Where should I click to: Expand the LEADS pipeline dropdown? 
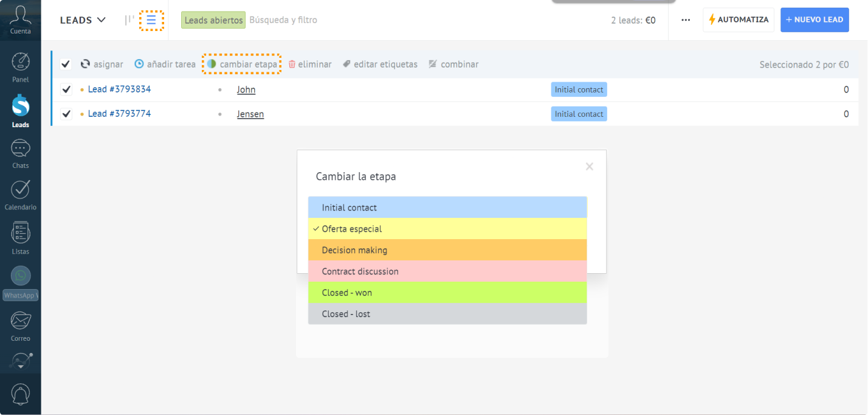pos(83,20)
